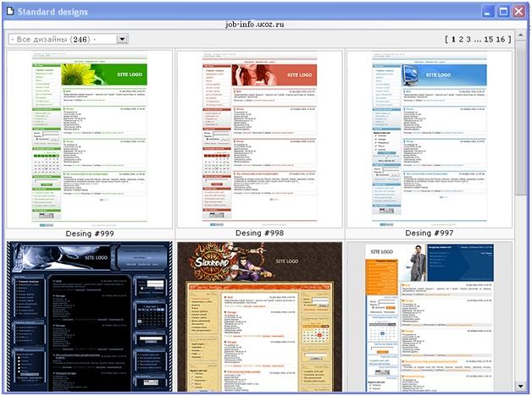Minimize the Standard designs window
Image resolution: width=532 pixels, height=396 pixels.
488,12
